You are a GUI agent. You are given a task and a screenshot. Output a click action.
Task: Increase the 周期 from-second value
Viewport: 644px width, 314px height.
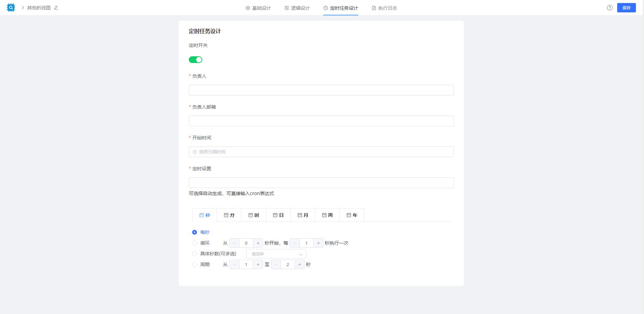click(x=258, y=264)
